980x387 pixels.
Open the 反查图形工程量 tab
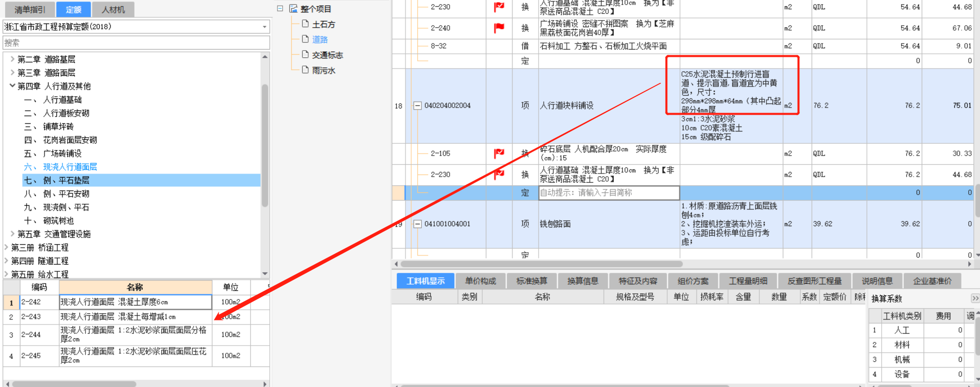[815, 281]
